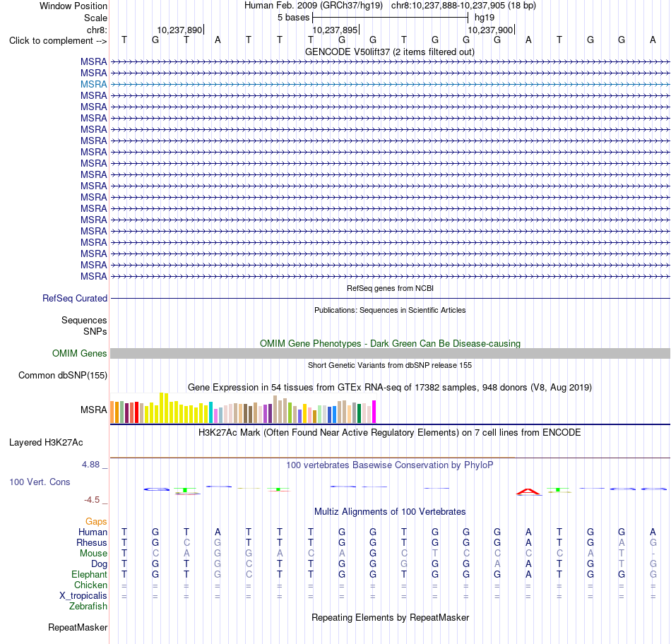Open 'Multiz Alignments of 100 Vertebrates' title
This screenshot has width=671, height=644.
click(390, 512)
